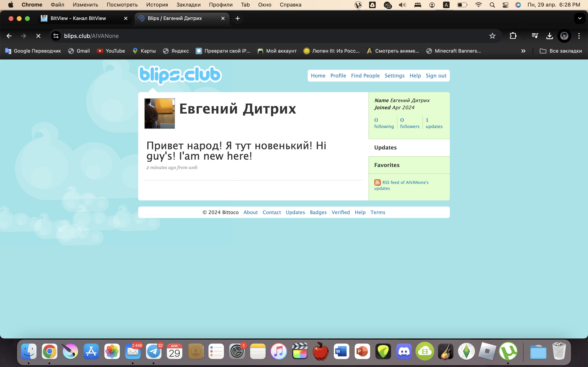
Task: Switch to BitView - Канал BitView tab
Action: coord(78,18)
